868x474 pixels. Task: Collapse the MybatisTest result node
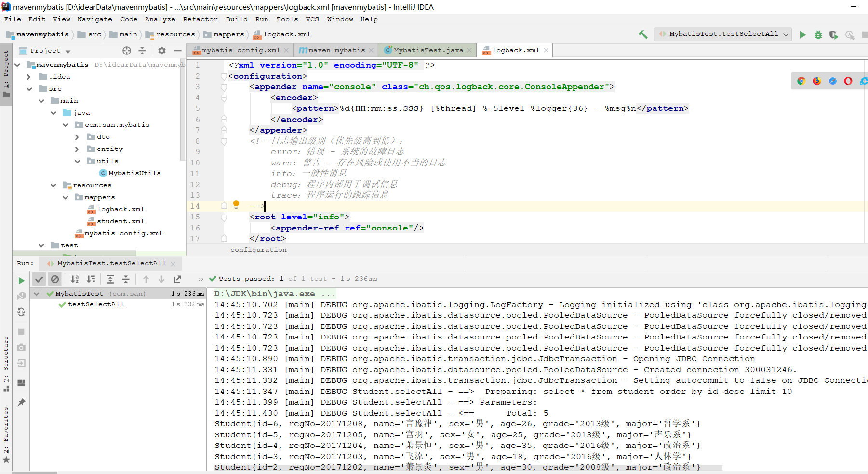point(37,294)
